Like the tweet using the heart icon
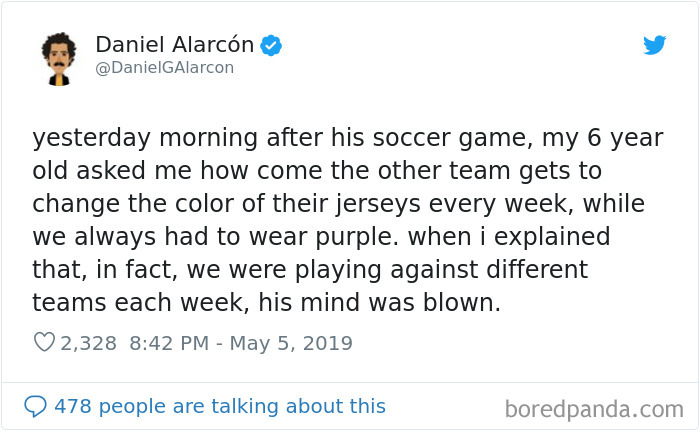This screenshot has width=700, height=431. point(44,343)
